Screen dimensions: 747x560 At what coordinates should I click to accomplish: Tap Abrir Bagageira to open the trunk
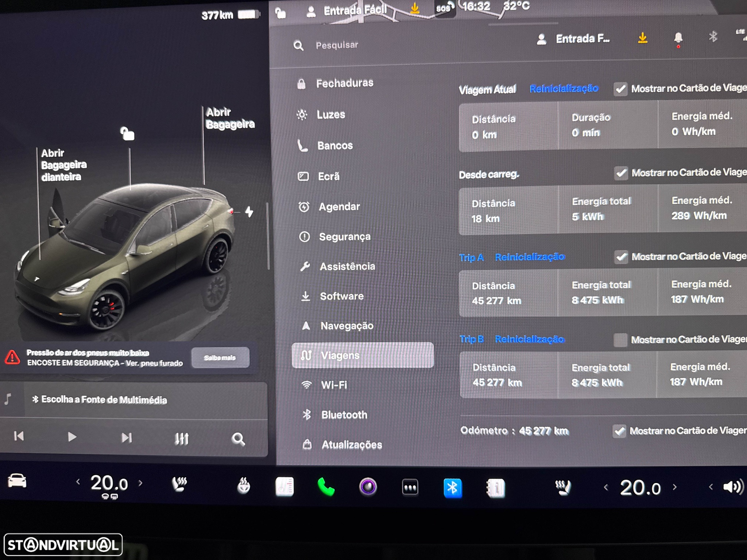click(230, 118)
